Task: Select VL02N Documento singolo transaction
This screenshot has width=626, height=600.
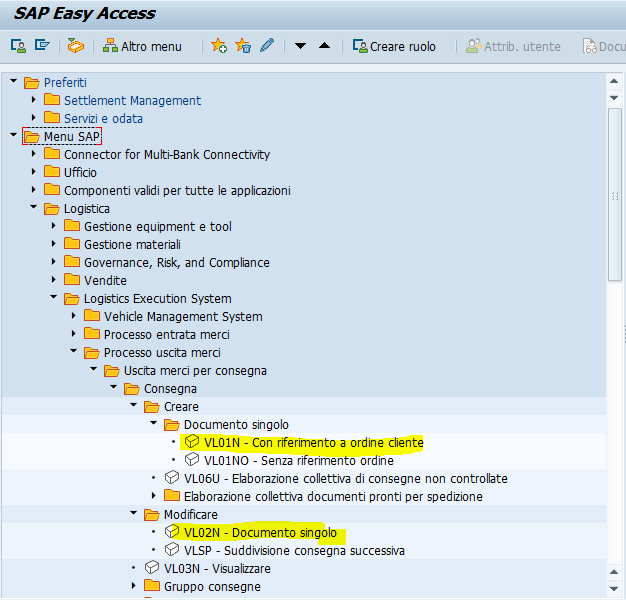Action: point(260,533)
